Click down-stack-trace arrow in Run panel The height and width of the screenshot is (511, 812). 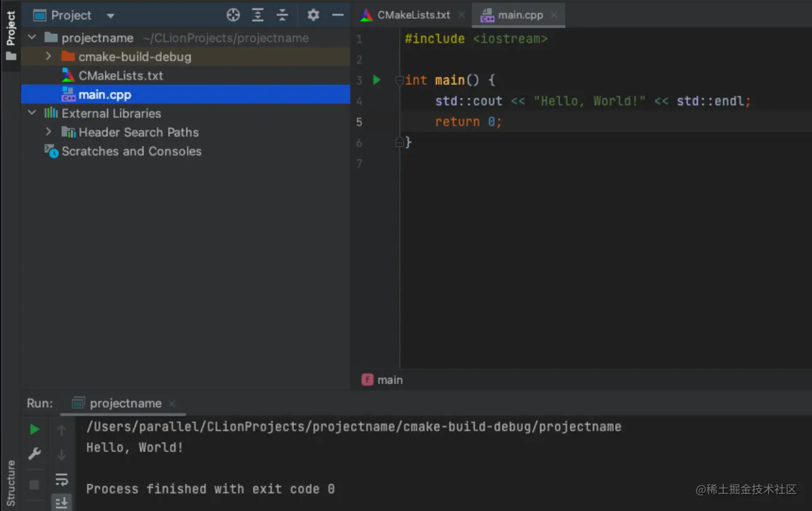[62, 454]
